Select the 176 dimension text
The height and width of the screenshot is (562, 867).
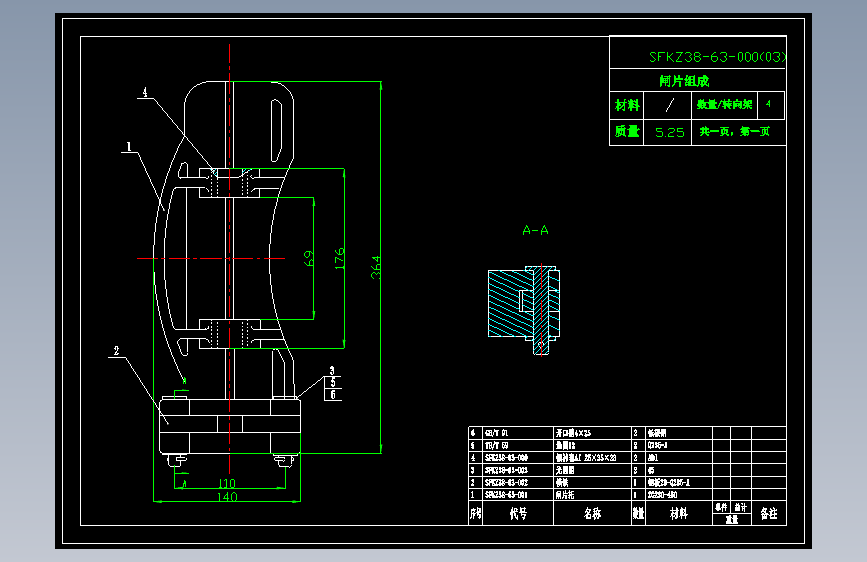coord(340,259)
